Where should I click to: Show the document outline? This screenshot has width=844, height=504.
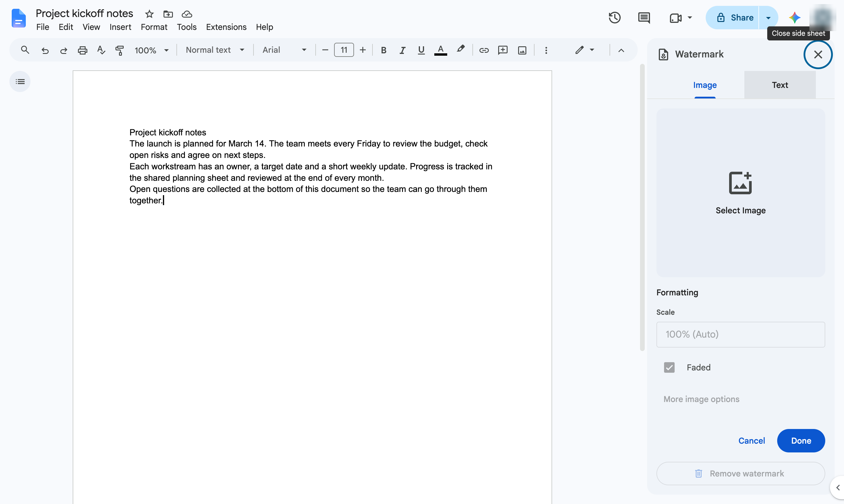click(20, 81)
